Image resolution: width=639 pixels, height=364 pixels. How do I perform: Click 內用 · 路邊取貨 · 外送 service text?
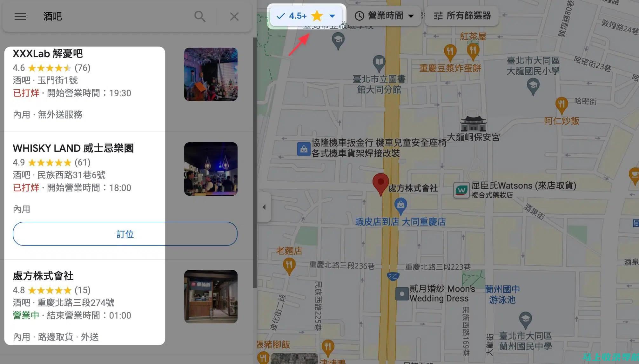(56, 337)
